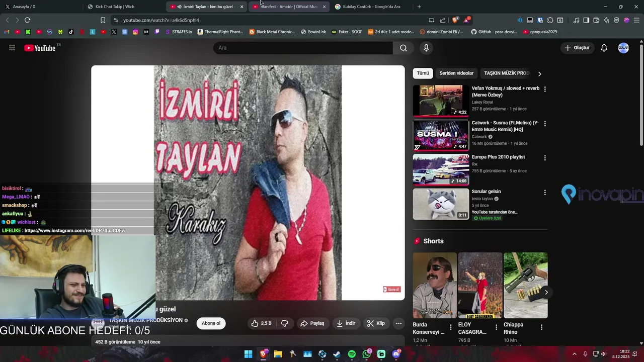Image resolution: width=644 pixels, height=362 pixels.
Task: Open Discord from the taskbar
Action: [396, 354]
